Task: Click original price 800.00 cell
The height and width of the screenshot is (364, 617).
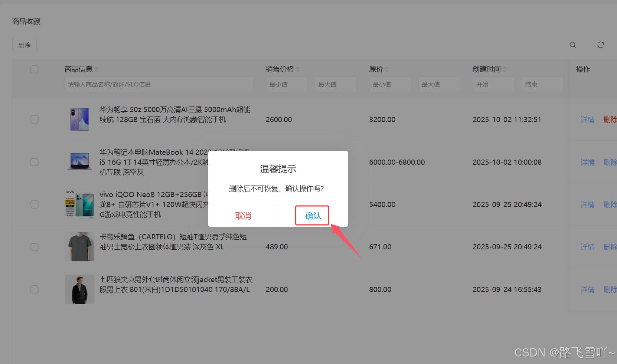Action: pos(380,289)
